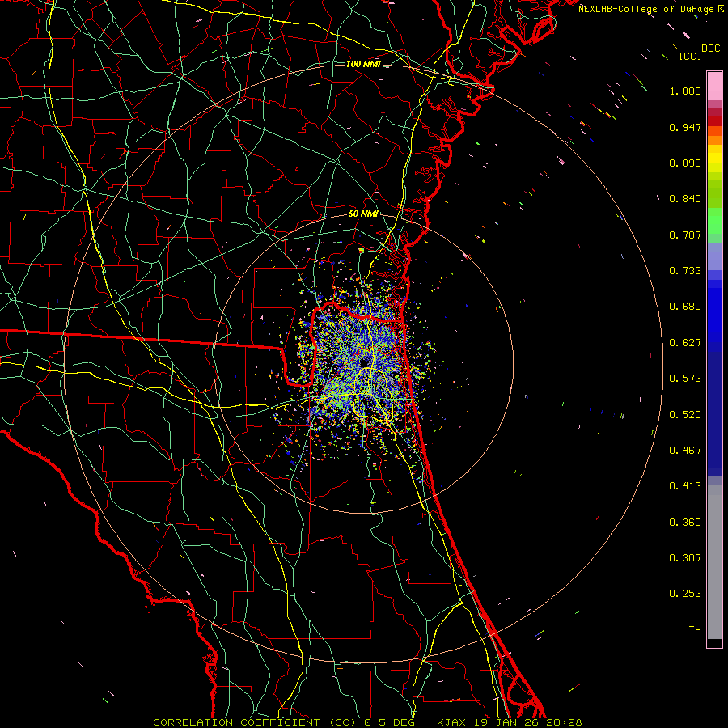This screenshot has height=728, width=728.
Task: Click the 0.307 legend value
Action: click(685, 558)
